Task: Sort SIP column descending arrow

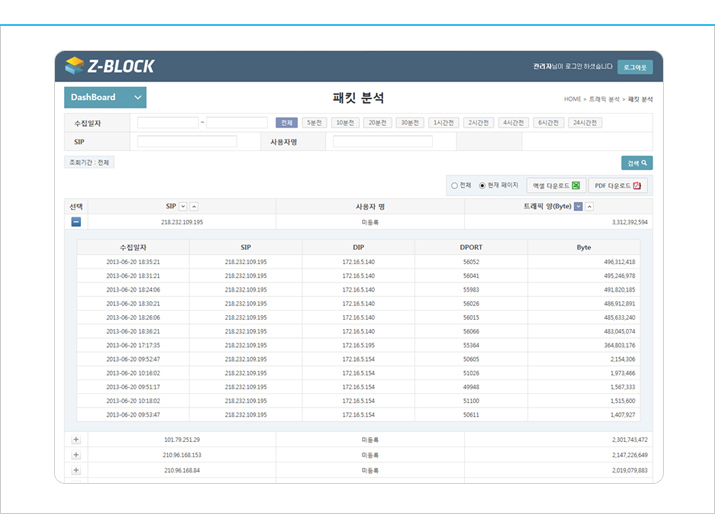Action: pos(183,207)
